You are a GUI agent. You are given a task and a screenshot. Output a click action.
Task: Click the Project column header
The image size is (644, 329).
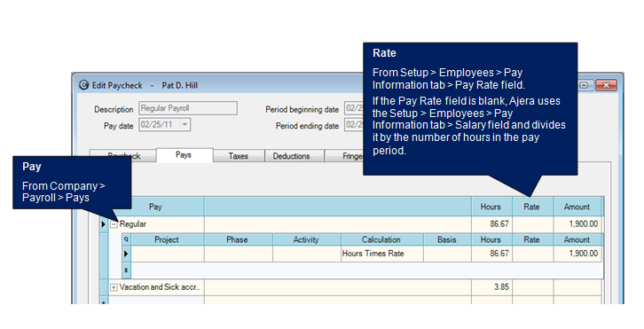[x=167, y=239]
